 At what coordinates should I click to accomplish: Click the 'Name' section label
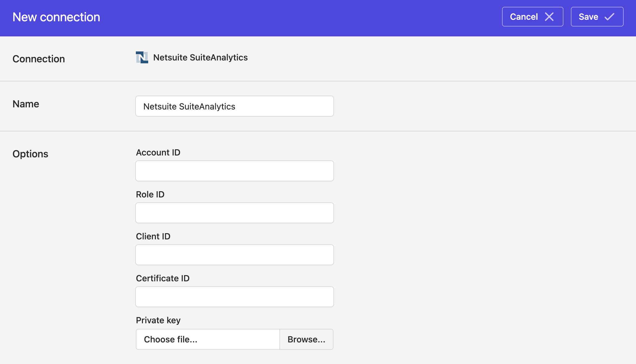click(26, 104)
